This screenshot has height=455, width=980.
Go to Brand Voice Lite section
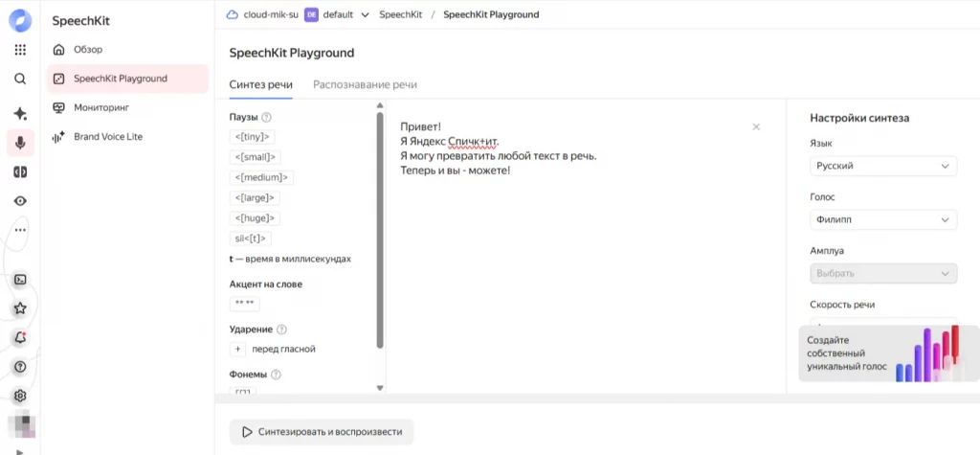[107, 137]
